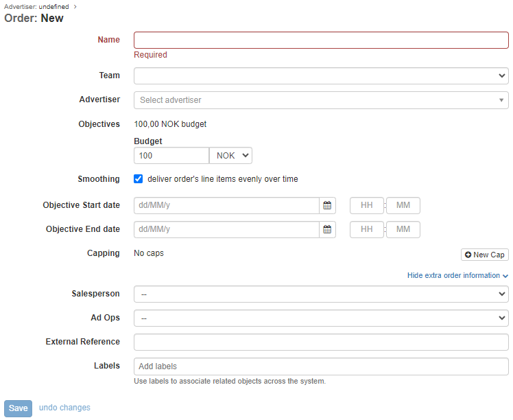Open the Objective Start date calendar icon
513x420 pixels.
tap(327, 206)
